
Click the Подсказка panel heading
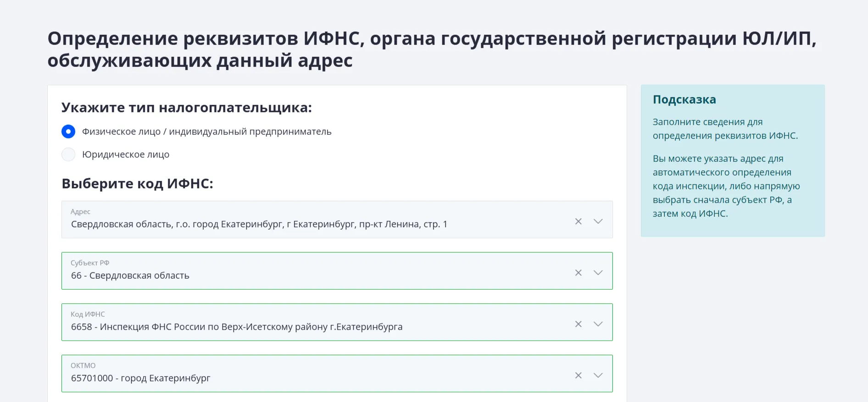click(684, 99)
